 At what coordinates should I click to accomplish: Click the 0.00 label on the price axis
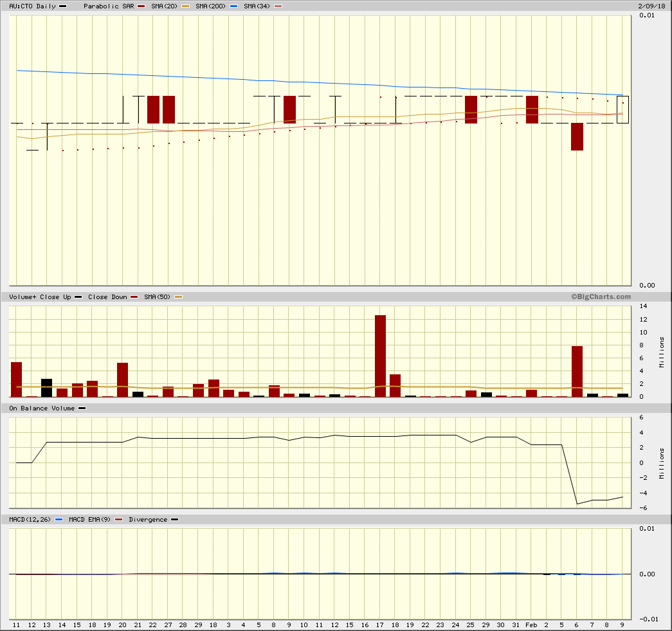point(647,286)
